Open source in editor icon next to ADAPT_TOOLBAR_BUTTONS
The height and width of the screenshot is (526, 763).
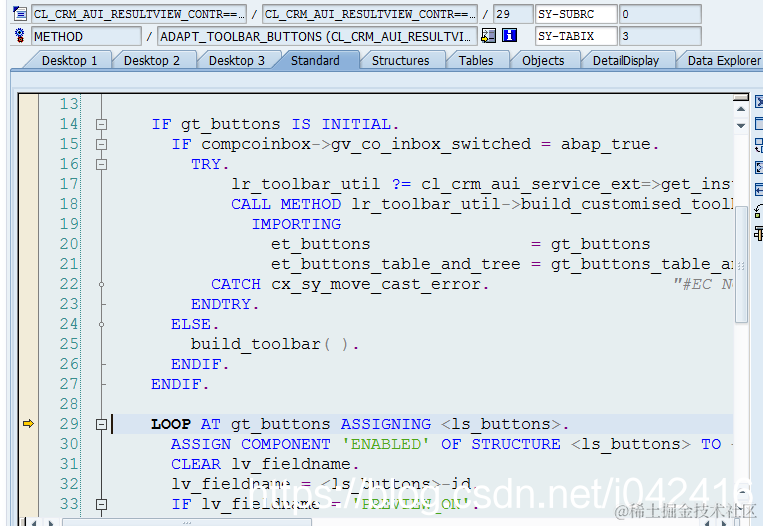tap(488, 36)
